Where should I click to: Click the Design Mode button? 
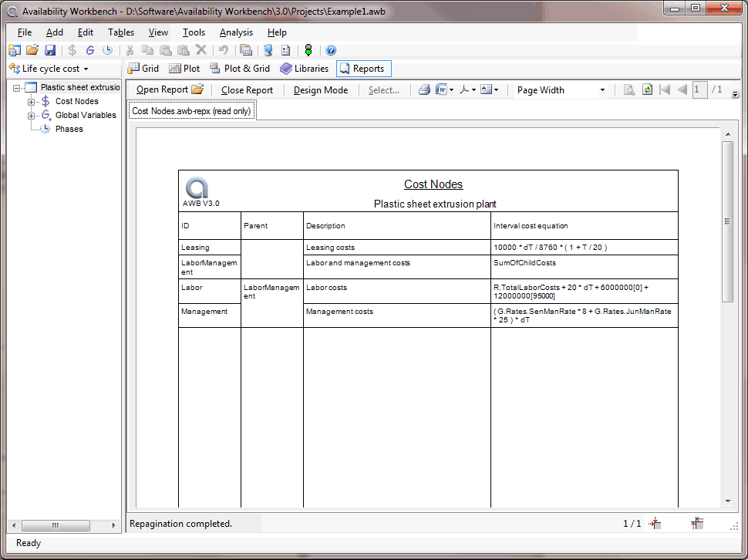[320, 90]
